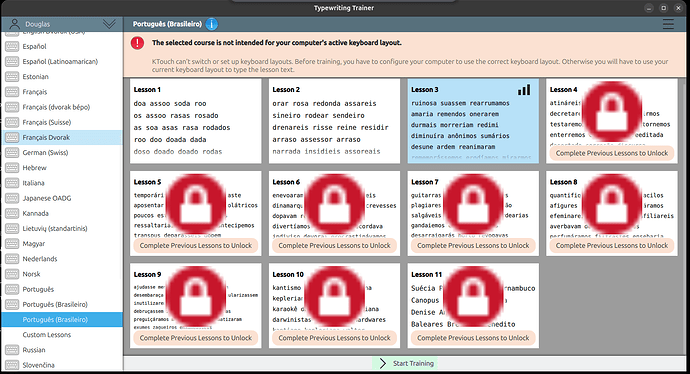Click the lock icon on Lesson 10
This screenshot has width=690, height=374.
point(334,297)
